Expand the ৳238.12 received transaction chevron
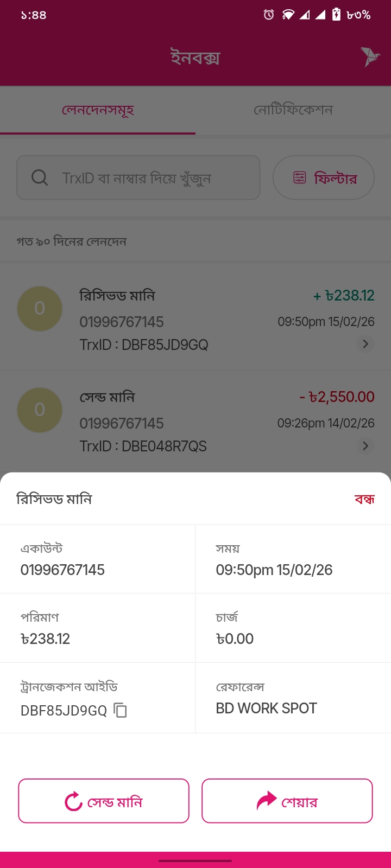Image resolution: width=391 pixels, height=868 pixels. [365, 344]
